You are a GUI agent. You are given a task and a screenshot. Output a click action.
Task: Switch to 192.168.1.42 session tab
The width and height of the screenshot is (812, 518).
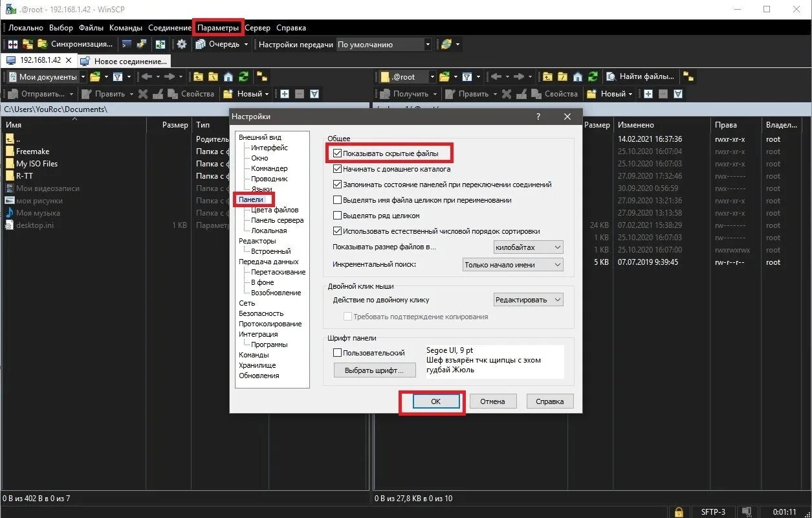pyautogui.click(x=39, y=60)
